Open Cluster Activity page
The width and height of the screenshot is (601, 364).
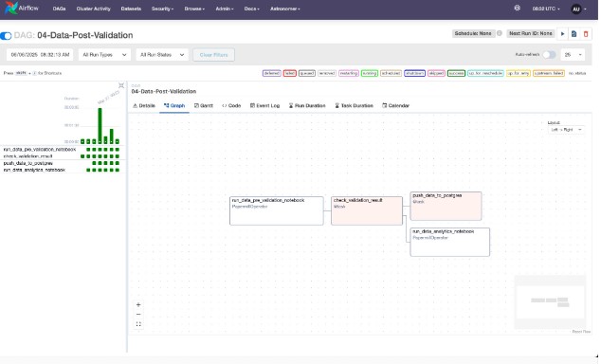pos(93,9)
